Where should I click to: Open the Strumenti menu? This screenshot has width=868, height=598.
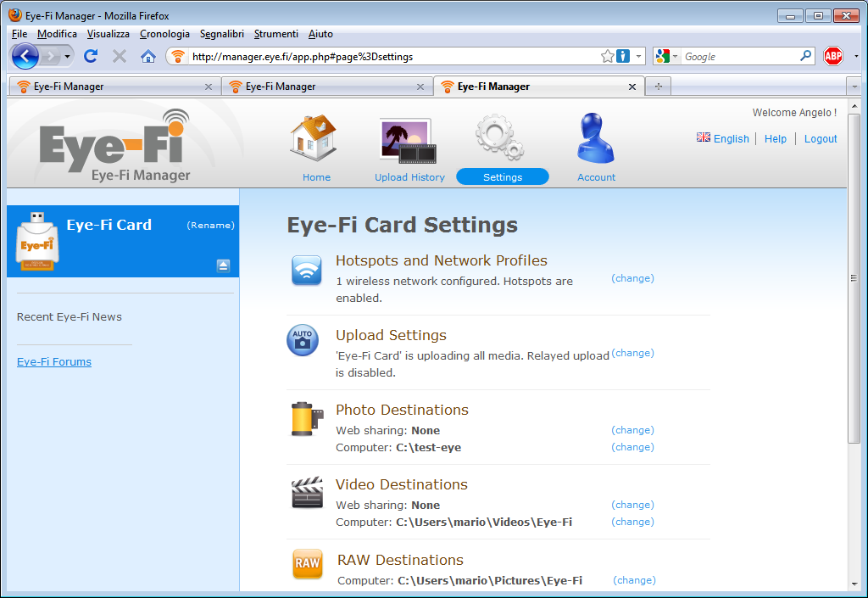(275, 34)
